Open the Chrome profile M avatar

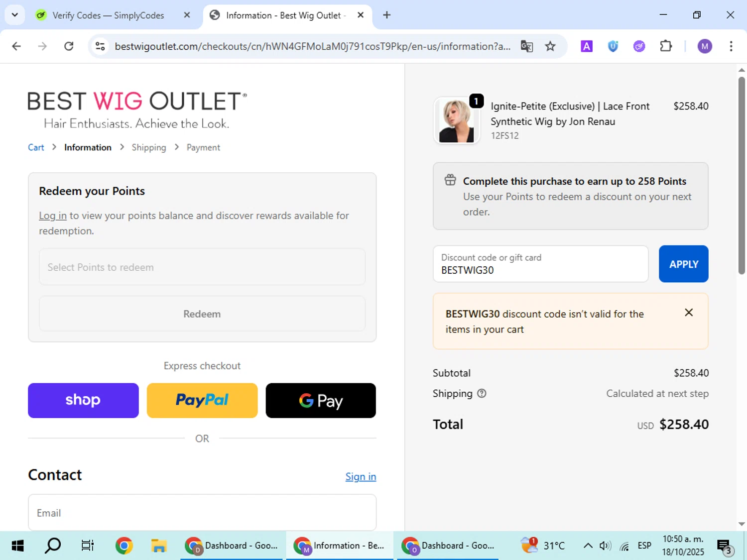click(704, 46)
